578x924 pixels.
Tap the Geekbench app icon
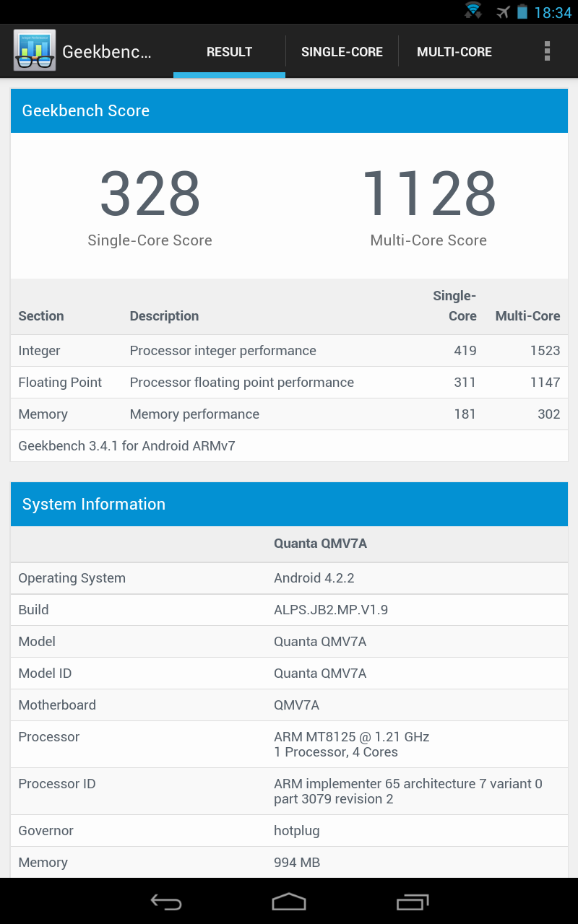point(34,51)
